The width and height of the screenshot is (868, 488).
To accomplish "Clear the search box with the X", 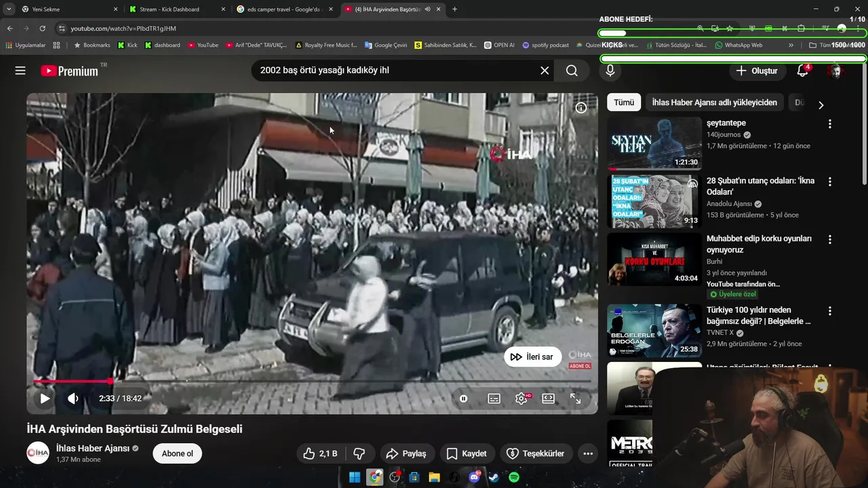I will coord(545,70).
